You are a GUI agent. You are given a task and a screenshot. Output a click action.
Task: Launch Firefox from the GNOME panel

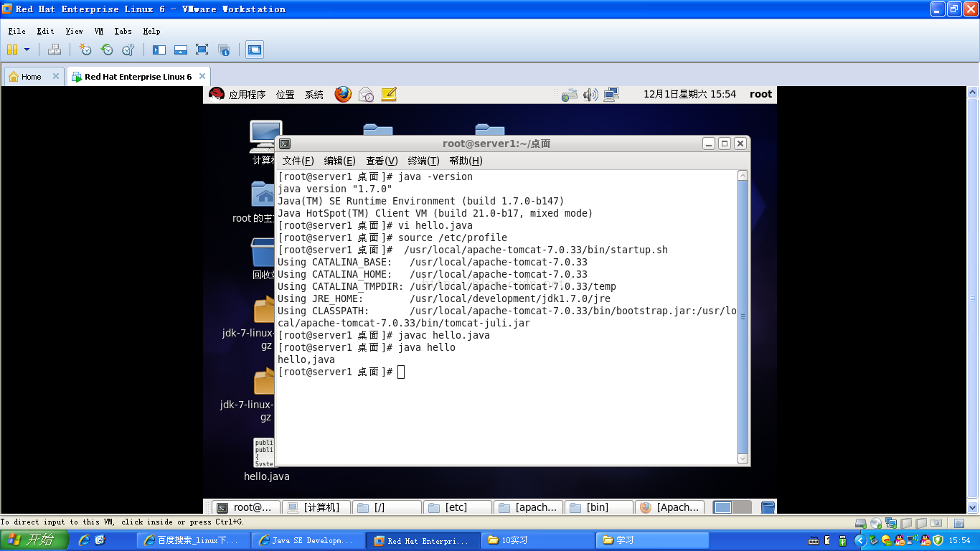coord(343,94)
